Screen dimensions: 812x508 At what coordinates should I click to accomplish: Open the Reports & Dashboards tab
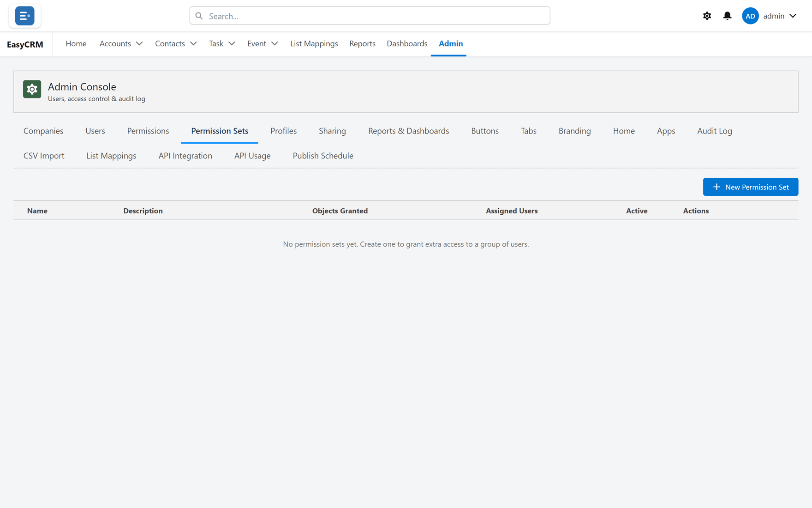tap(408, 131)
